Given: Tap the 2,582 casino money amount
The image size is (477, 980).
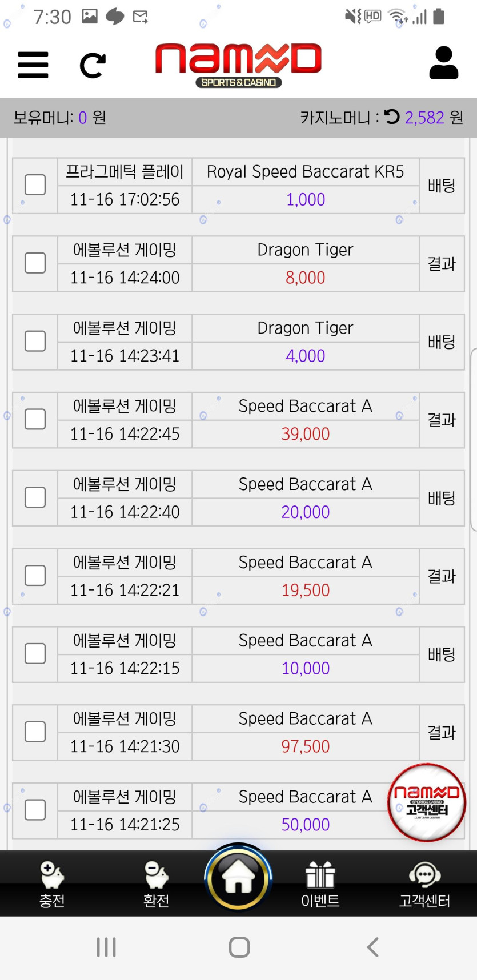Looking at the screenshot, I should pos(424,118).
